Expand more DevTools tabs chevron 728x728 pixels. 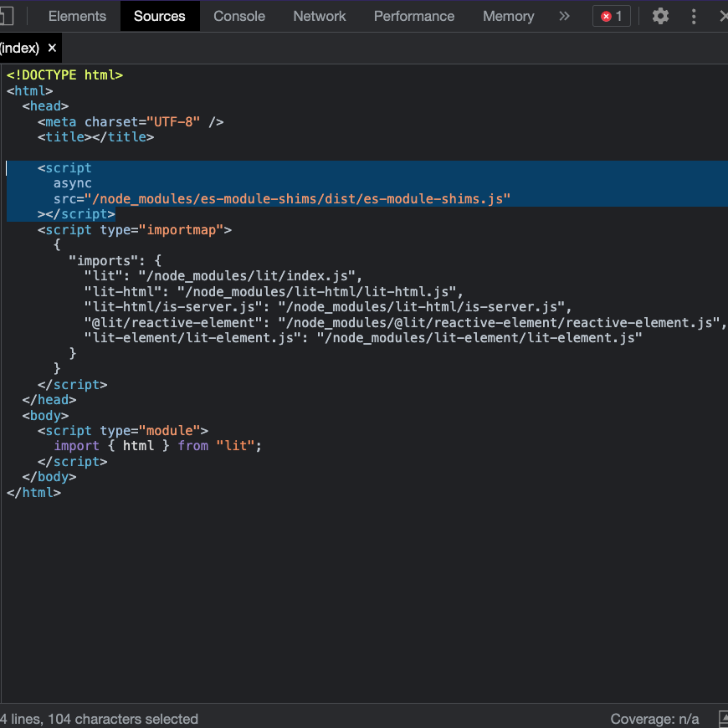564,16
